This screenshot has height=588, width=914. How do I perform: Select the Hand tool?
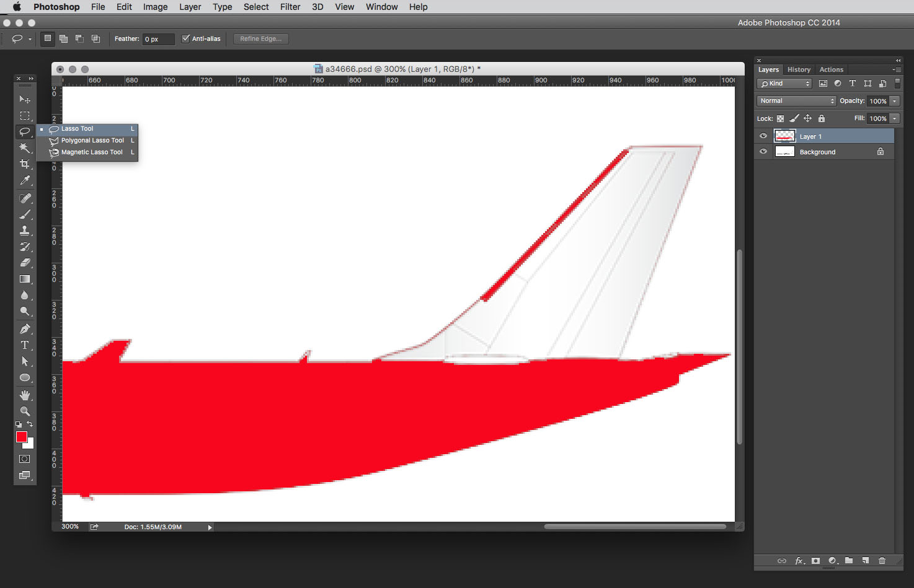25,395
